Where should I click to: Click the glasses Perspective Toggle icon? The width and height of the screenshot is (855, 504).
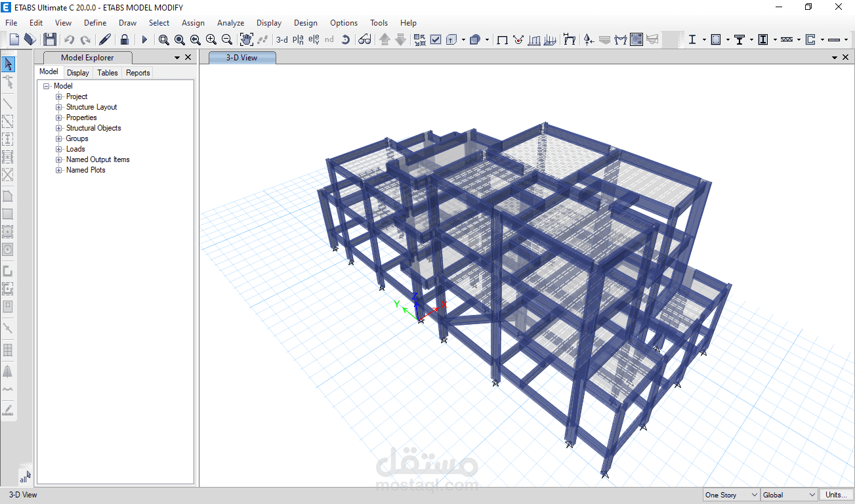365,39
